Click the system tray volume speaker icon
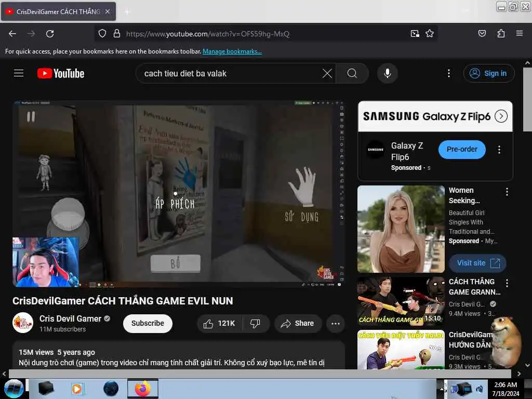This screenshot has width=532, height=399. (480, 389)
